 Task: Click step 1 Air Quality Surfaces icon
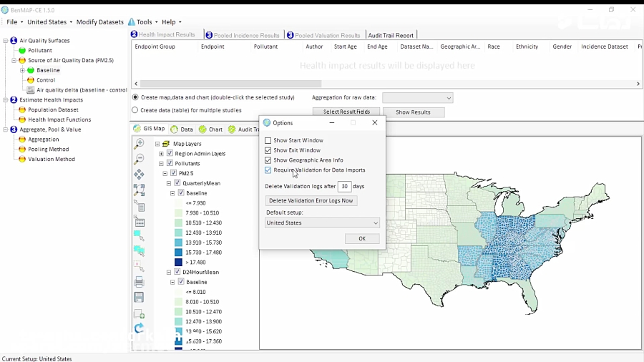coord(14,40)
